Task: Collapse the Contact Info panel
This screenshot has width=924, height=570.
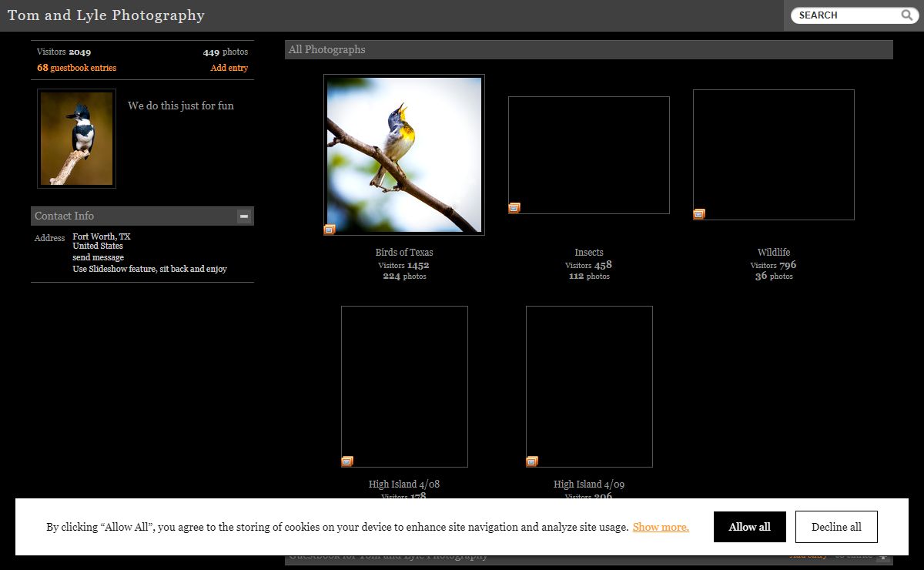Action: click(244, 216)
